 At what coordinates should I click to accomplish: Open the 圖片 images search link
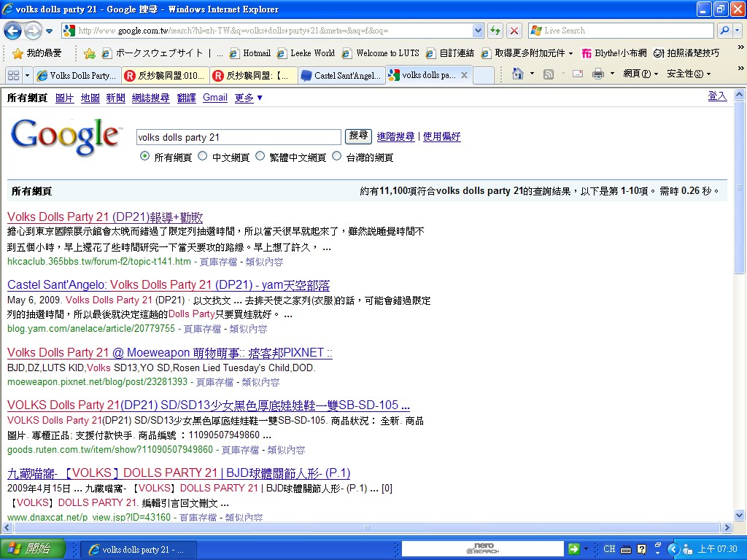pos(64,98)
